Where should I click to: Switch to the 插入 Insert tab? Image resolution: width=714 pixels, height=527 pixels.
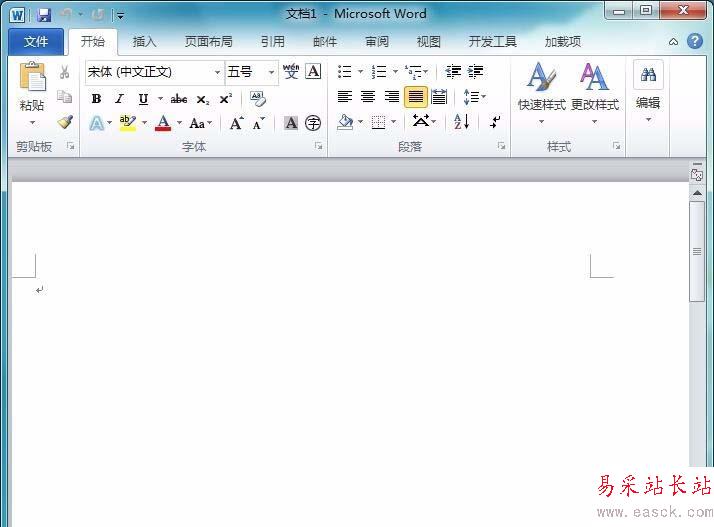coord(144,42)
